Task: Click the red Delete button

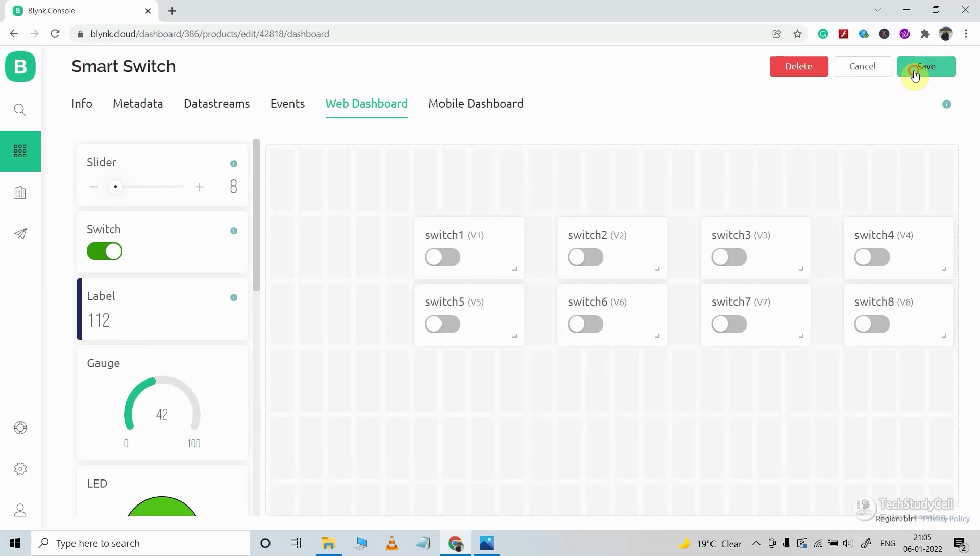Action: coord(798,66)
